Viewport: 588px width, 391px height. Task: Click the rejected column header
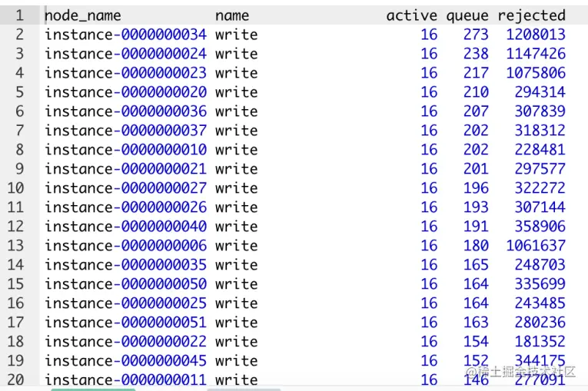click(x=531, y=15)
